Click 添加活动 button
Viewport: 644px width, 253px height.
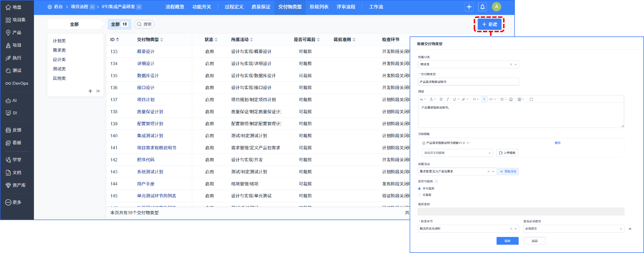[508, 171]
